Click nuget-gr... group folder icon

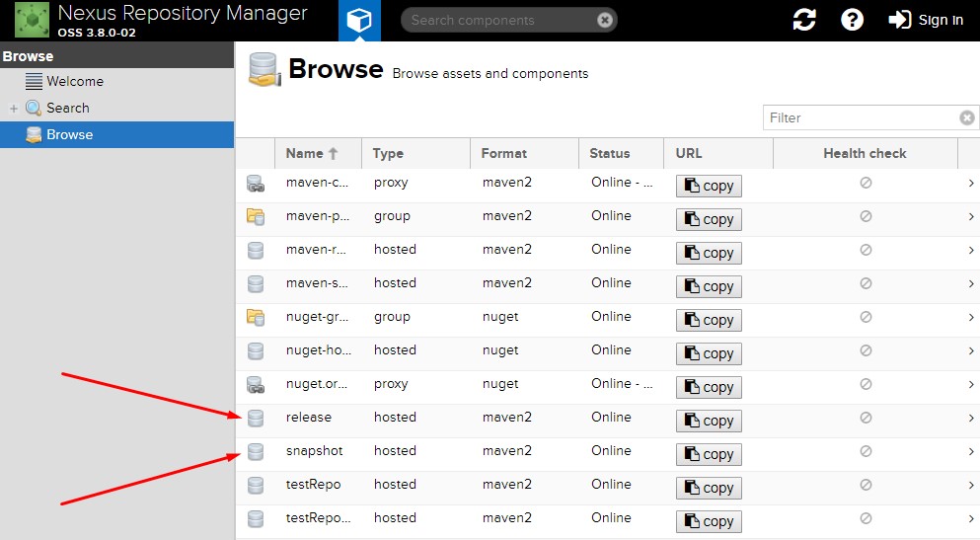click(x=255, y=318)
